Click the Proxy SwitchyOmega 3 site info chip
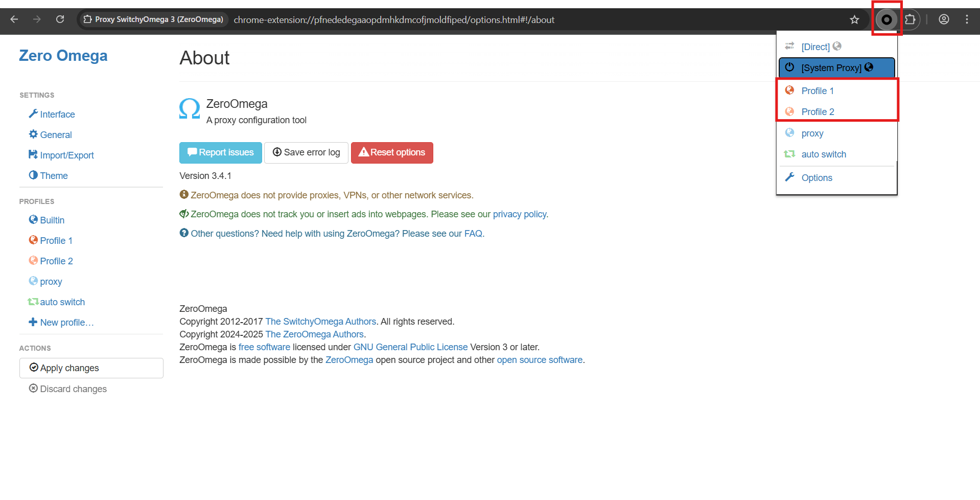This screenshot has height=500, width=980. coord(153,19)
